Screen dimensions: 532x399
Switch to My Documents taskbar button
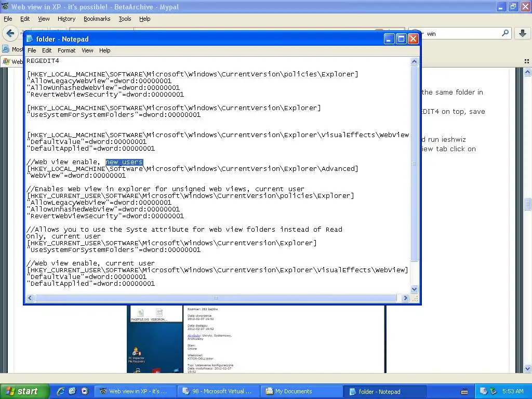pyautogui.click(x=301, y=391)
